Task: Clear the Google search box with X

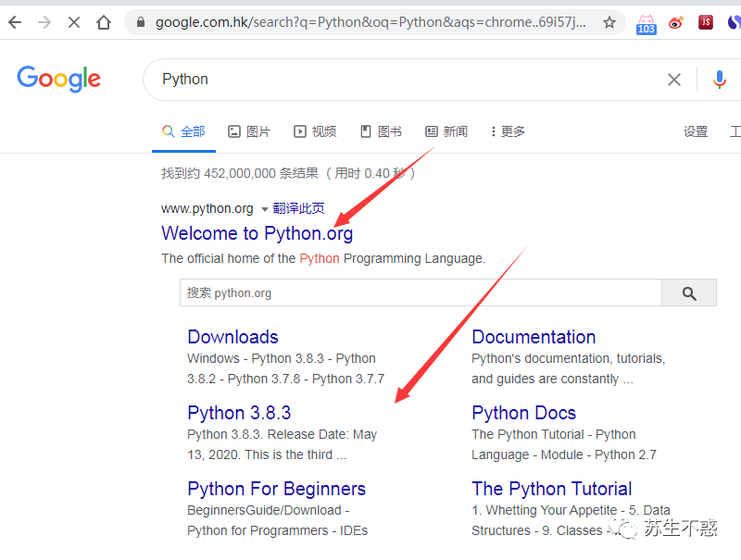Action: click(x=674, y=80)
